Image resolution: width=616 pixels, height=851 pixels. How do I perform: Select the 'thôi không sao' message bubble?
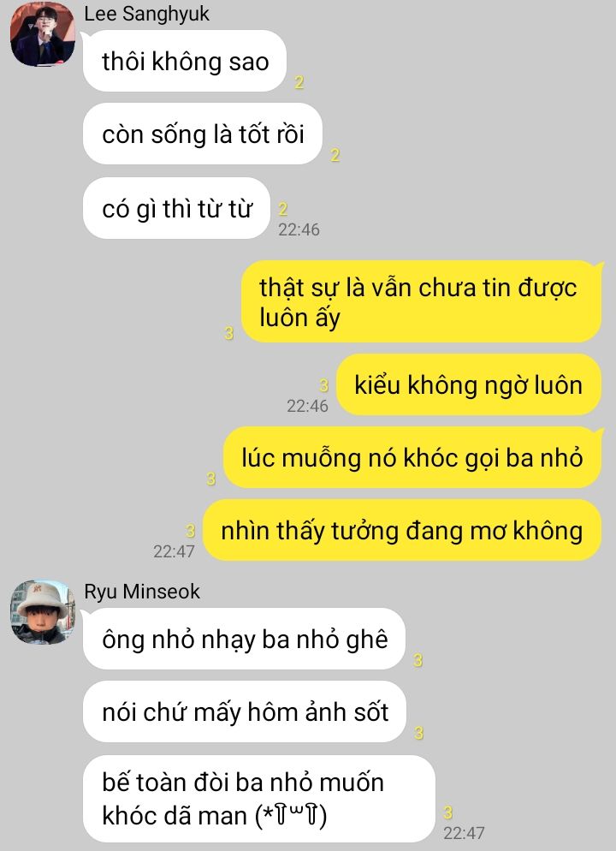(184, 61)
